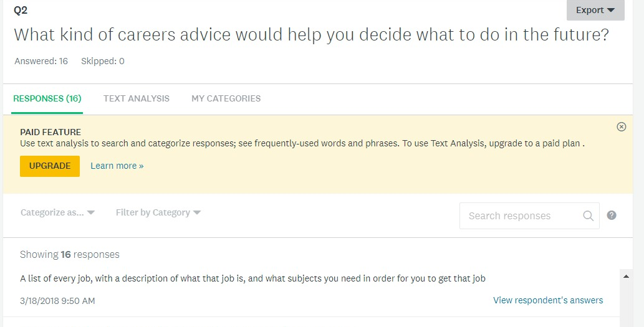Select the first response about job list
Image resolution: width=644 pixels, height=327 pixels.
click(x=252, y=278)
